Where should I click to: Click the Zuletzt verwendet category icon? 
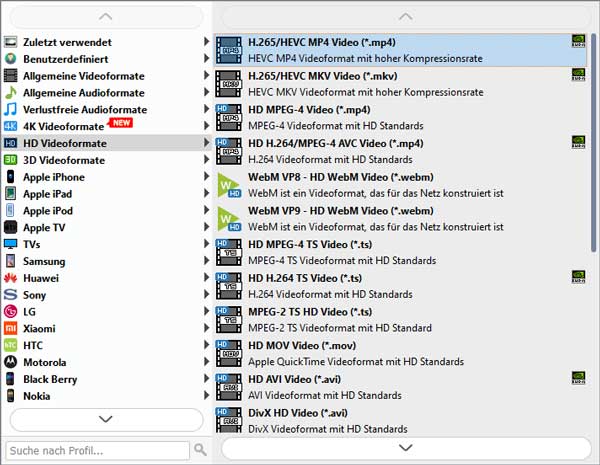(10, 42)
